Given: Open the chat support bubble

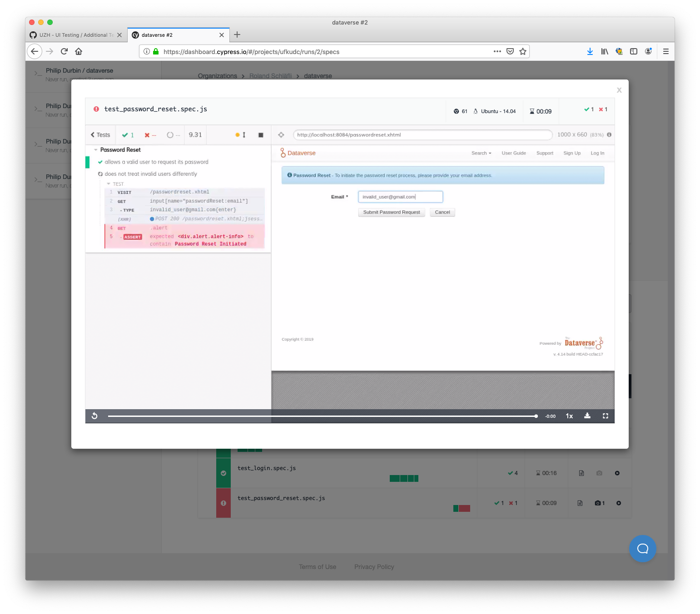Looking at the screenshot, I should click(642, 549).
